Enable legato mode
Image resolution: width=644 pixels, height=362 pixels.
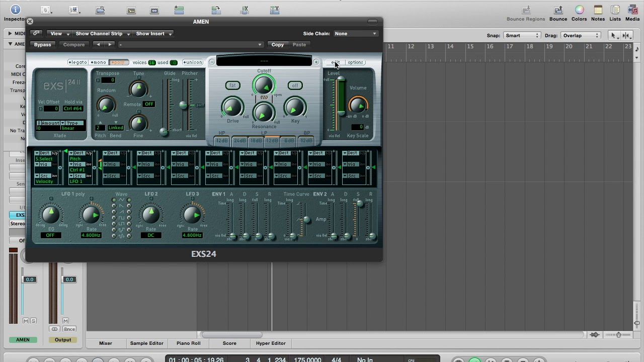[x=78, y=62]
